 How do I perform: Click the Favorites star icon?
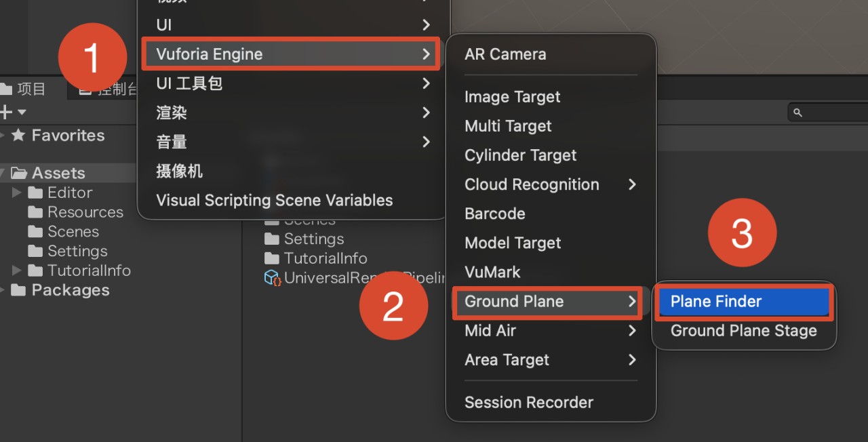(18, 136)
